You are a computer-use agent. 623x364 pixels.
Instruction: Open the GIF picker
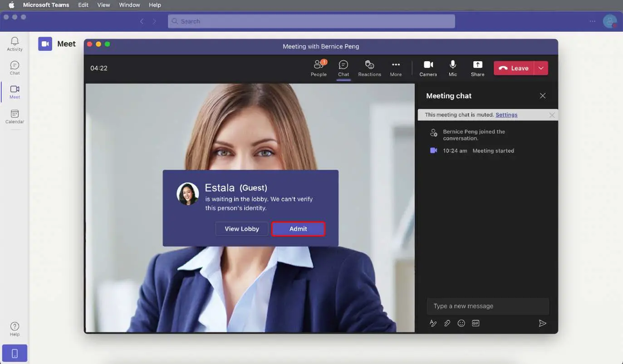[476, 323]
